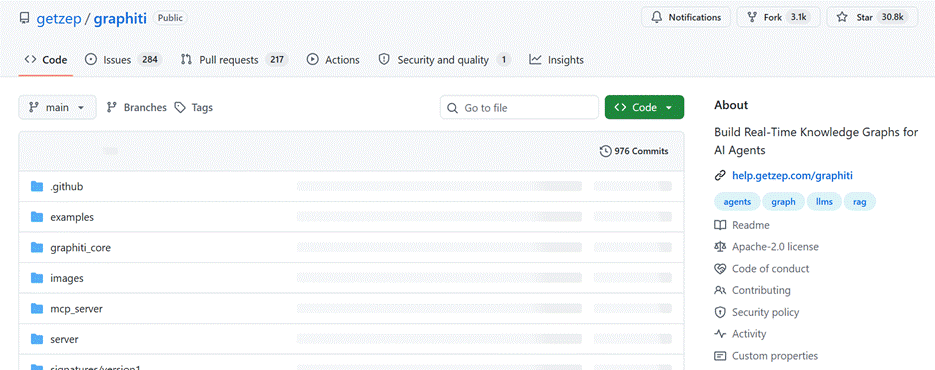Open the mcp_server folder
935x370 pixels.
[x=77, y=309]
